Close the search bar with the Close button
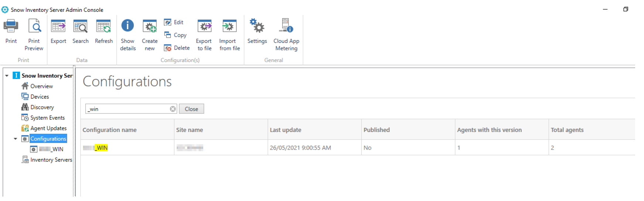644x201 pixels. (x=191, y=109)
